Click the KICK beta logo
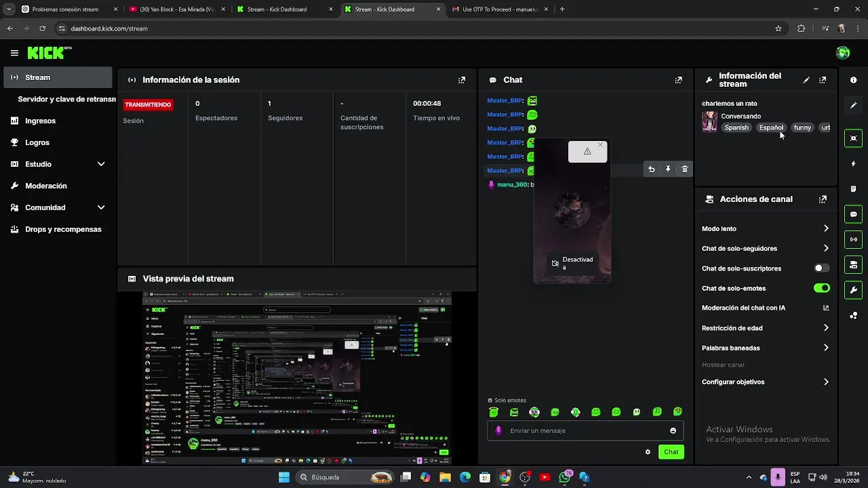The height and width of the screenshot is (488, 868). [50, 53]
